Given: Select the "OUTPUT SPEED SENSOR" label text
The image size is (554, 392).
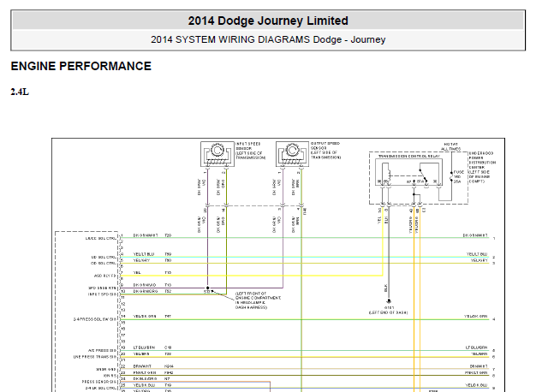Looking at the screenshot, I should (x=325, y=146).
